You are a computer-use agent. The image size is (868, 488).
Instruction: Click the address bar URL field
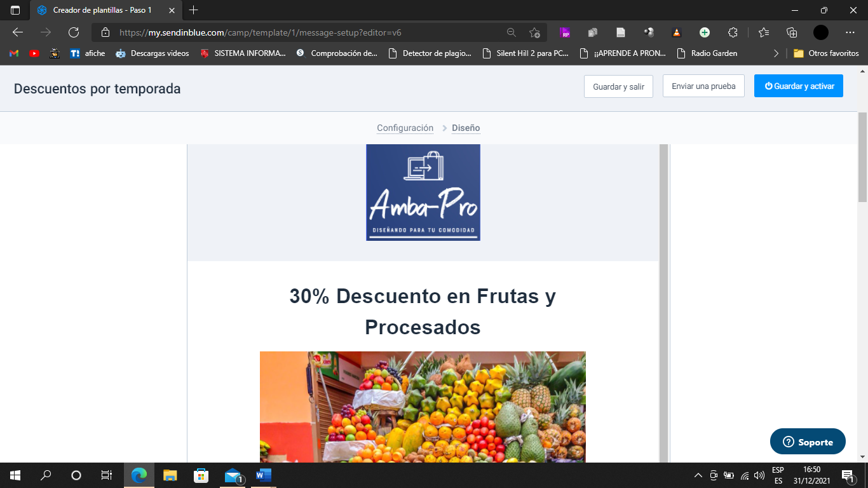coord(305,32)
